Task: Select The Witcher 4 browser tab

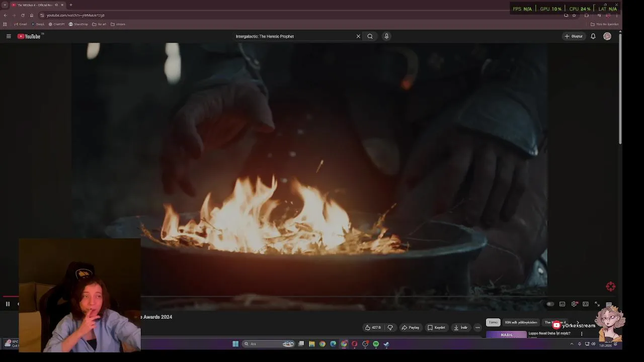Action: coord(37,5)
